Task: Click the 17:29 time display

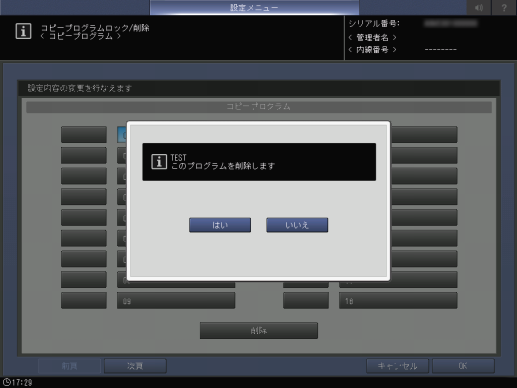Action: click(22, 382)
